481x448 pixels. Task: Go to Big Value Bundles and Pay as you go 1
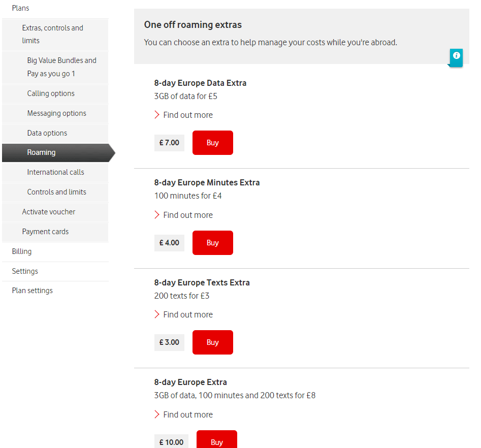coord(61,67)
